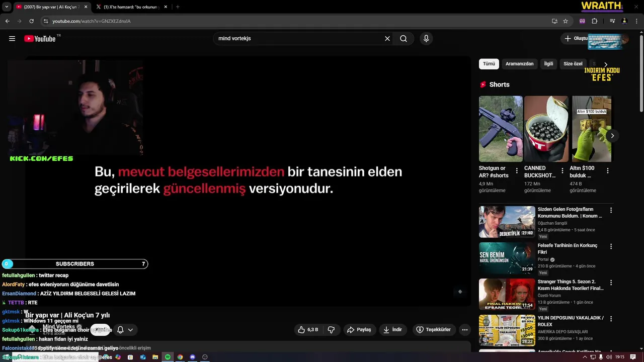The height and width of the screenshot is (362, 644).
Task: Click the İndir download button
Action: pos(393,330)
